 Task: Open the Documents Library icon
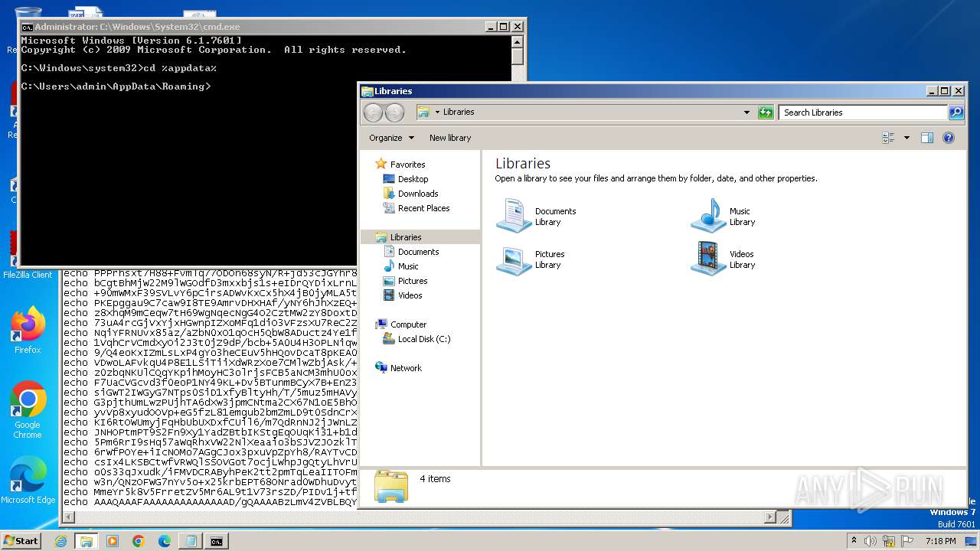[514, 215]
